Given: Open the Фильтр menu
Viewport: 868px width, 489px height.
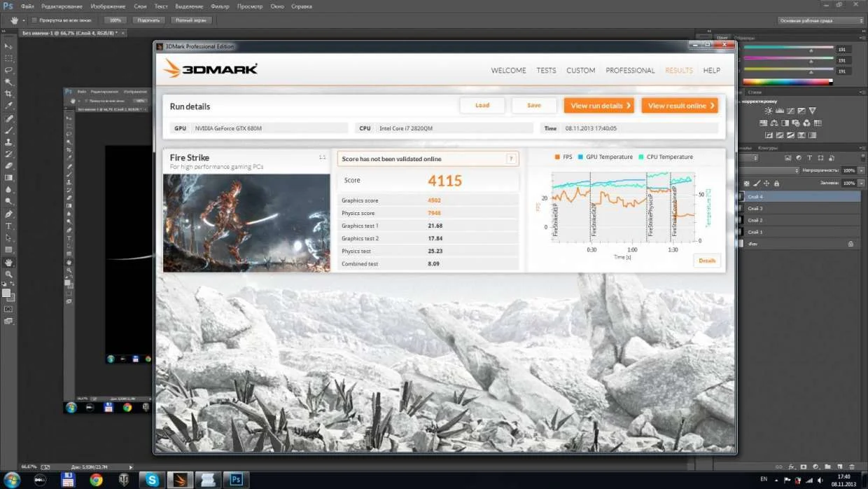Looking at the screenshot, I should [220, 6].
